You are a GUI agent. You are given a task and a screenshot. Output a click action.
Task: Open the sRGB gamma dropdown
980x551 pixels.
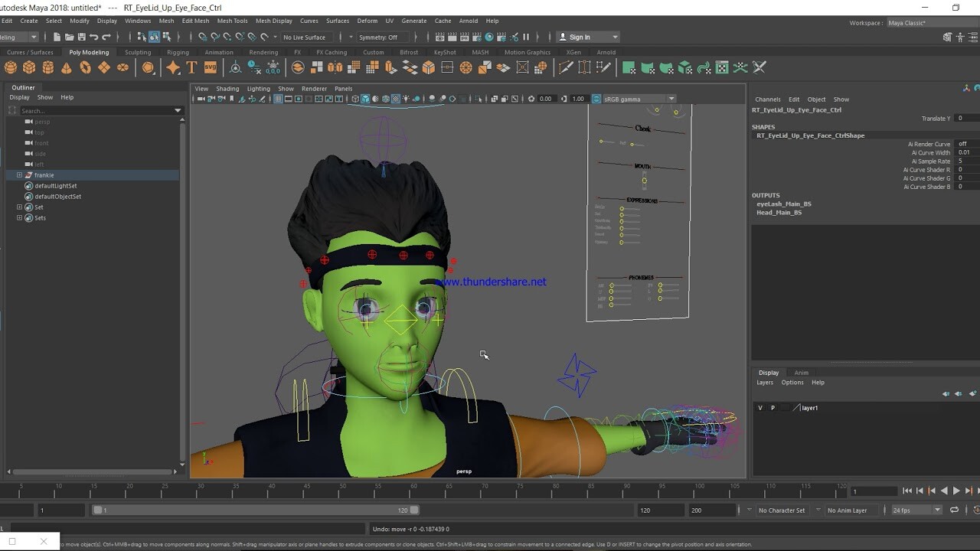click(671, 99)
